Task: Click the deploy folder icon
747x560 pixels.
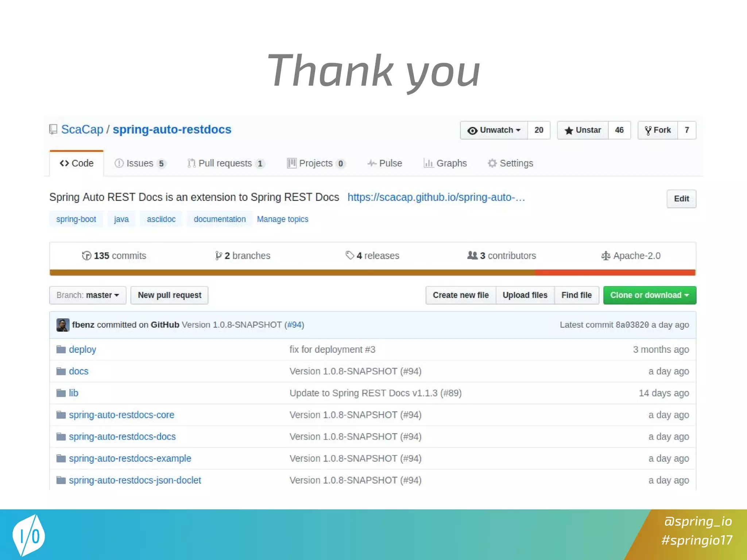Action: tap(61, 350)
